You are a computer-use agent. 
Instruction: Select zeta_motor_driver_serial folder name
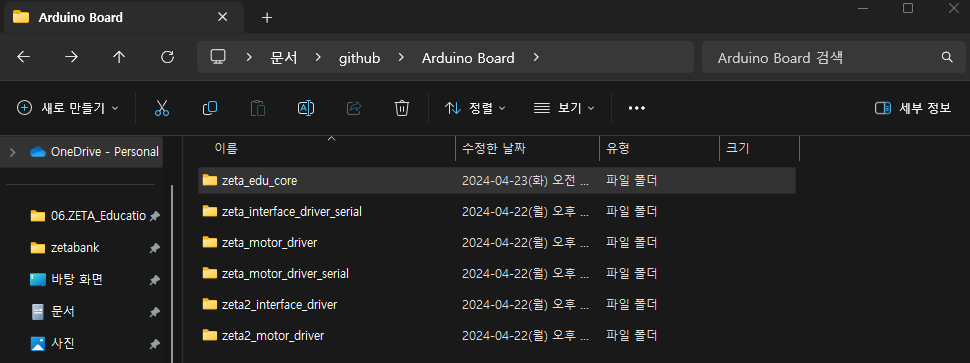tap(285, 273)
